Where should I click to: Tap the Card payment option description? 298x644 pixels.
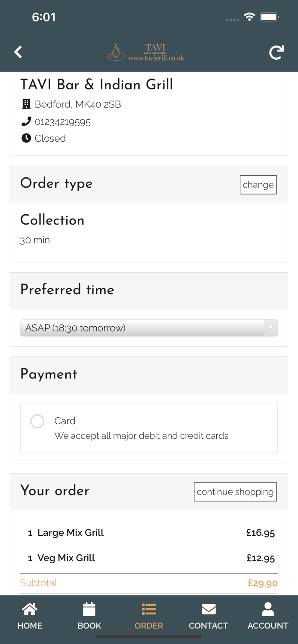141,436
